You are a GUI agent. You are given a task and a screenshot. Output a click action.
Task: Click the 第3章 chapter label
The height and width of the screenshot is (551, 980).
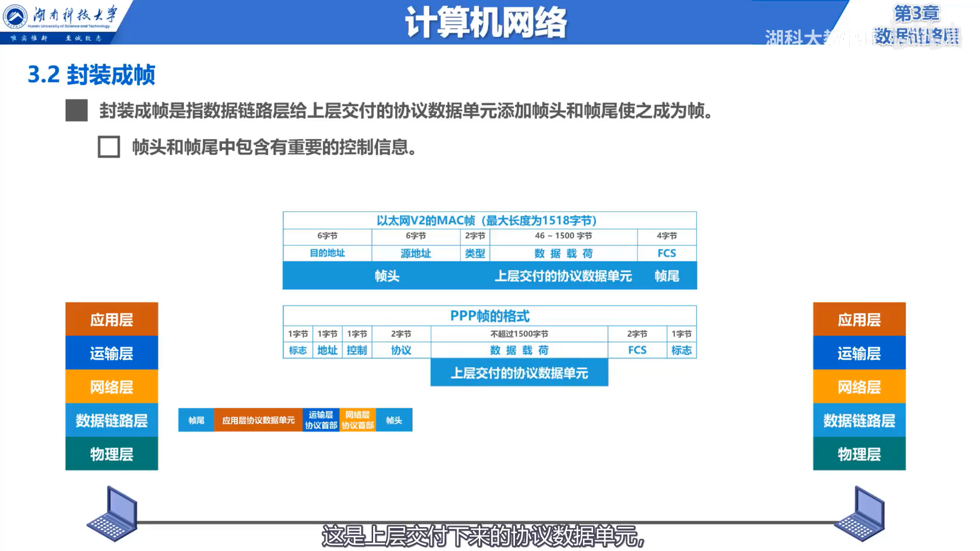(x=917, y=13)
